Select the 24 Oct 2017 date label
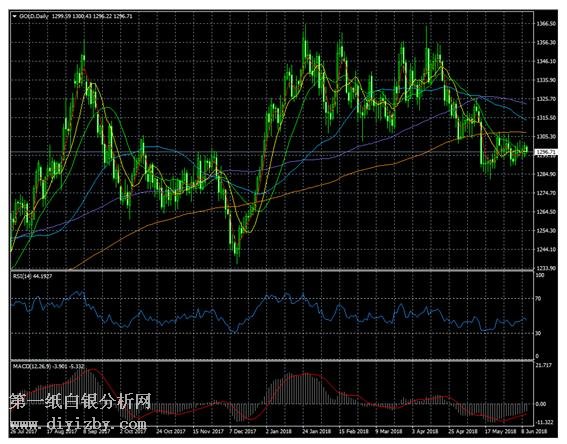Viewport: 567px width, 444px height. [x=170, y=431]
